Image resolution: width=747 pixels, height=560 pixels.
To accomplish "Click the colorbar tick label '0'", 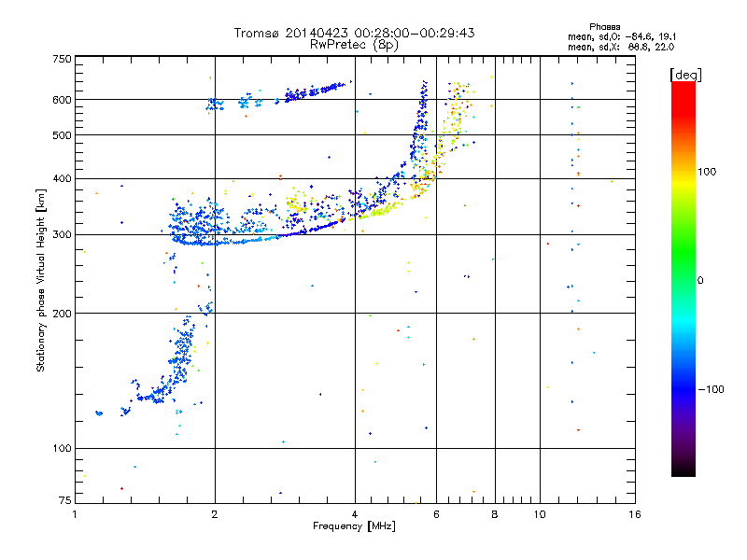I will click(x=700, y=281).
